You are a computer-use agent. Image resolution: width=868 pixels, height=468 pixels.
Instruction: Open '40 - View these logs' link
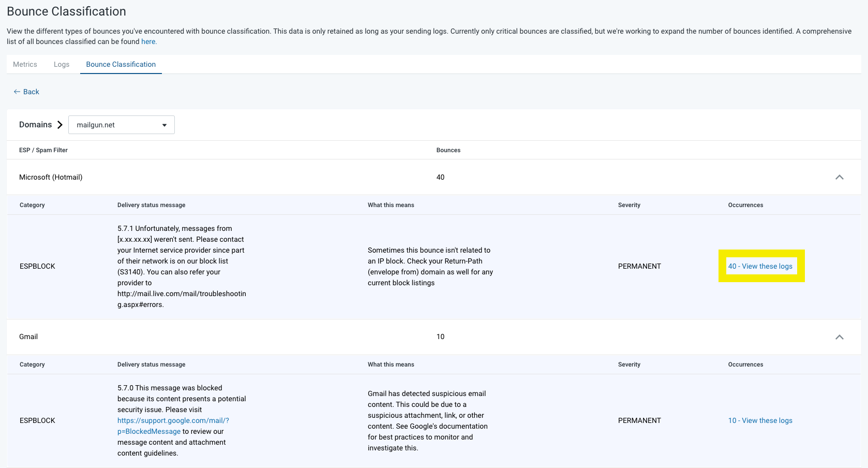(x=760, y=266)
